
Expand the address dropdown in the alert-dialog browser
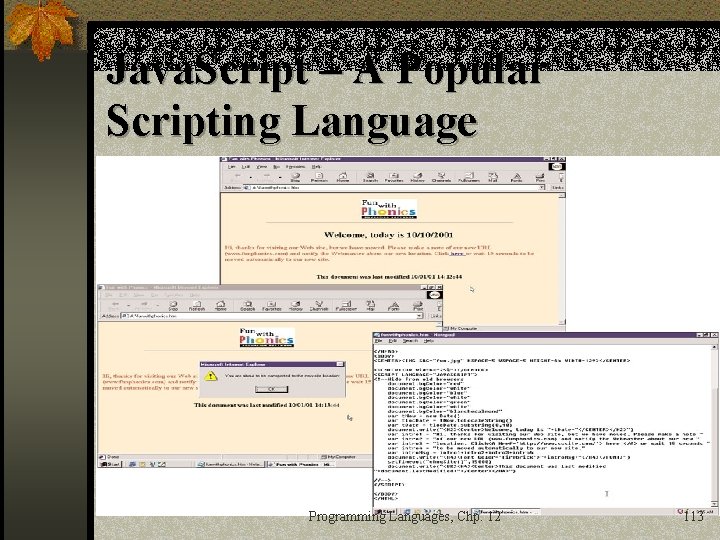[420, 316]
